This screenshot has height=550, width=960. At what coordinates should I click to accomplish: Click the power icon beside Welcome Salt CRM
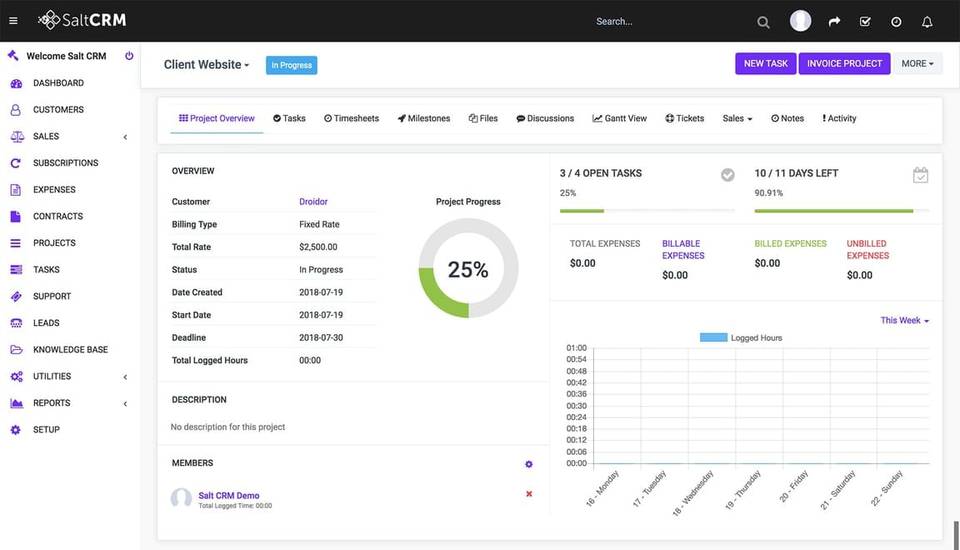[x=129, y=56]
